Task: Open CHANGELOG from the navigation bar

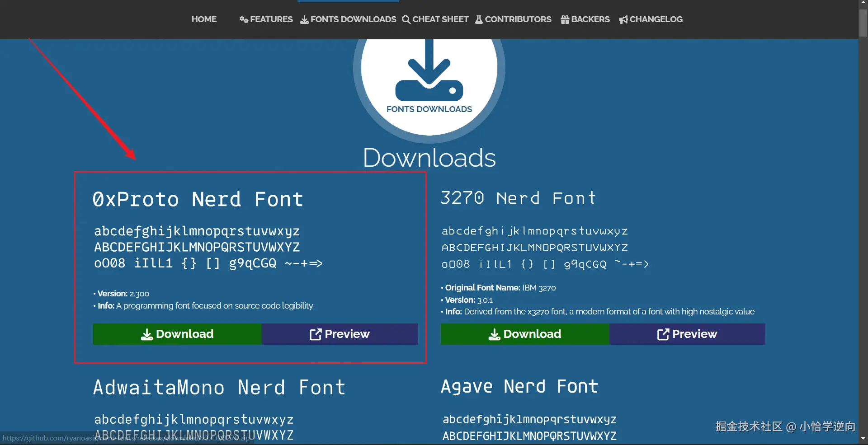Action: [x=651, y=19]
